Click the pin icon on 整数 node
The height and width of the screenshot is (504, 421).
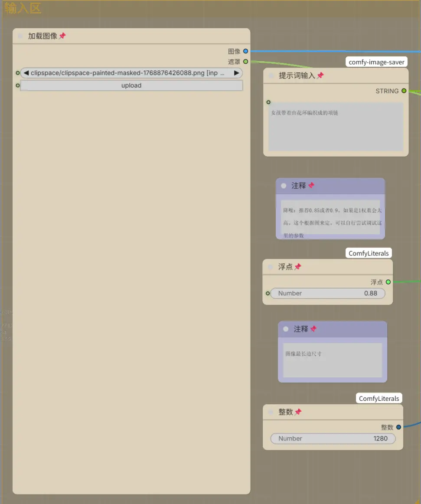[298, 412]
